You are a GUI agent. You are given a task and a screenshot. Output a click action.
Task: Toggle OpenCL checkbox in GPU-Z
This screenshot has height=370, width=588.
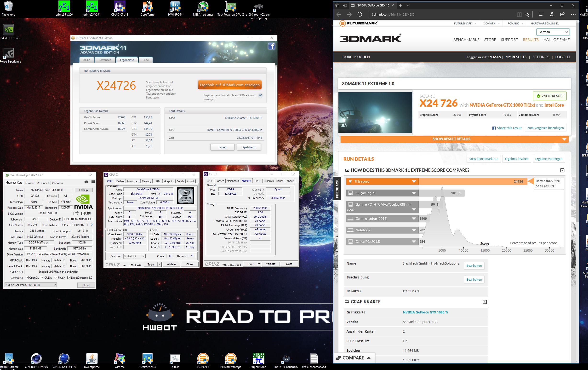point(27,278)
